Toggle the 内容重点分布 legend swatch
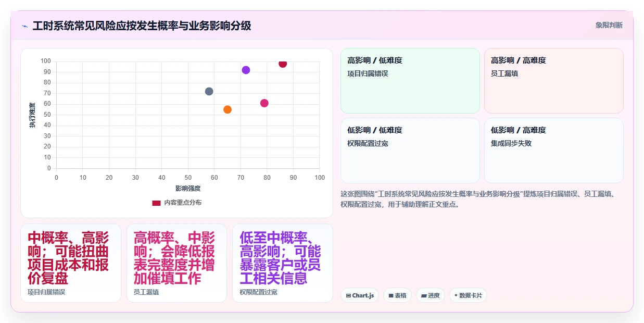 (x=156, y=203)
